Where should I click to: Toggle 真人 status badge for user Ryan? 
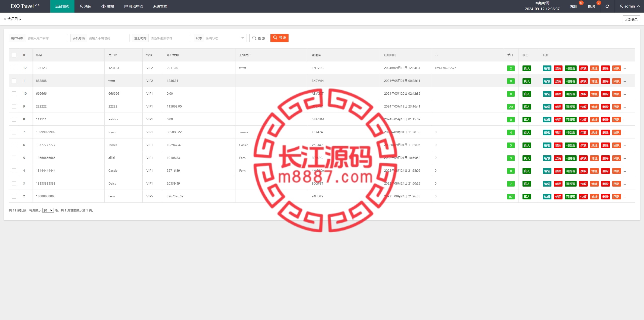point(527,132)
